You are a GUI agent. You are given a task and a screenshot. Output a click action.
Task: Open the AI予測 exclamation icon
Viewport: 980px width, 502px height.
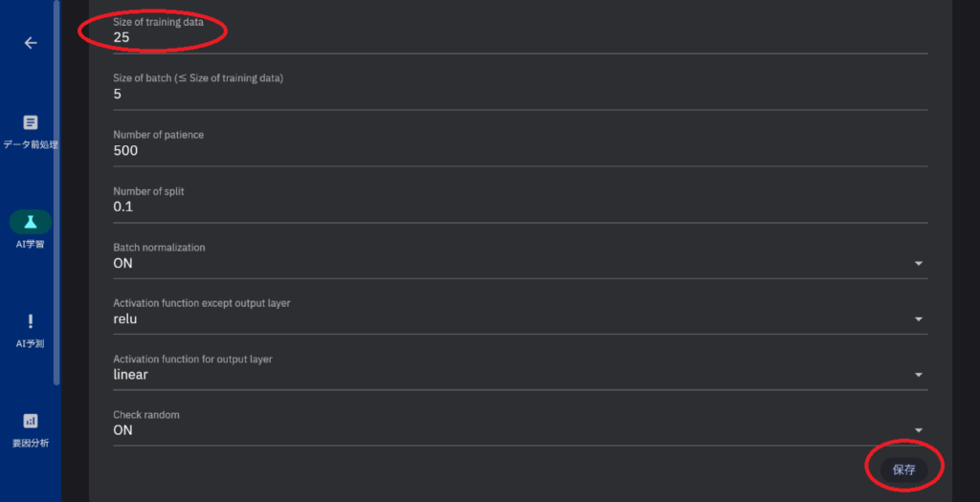(x=31, y=321)
